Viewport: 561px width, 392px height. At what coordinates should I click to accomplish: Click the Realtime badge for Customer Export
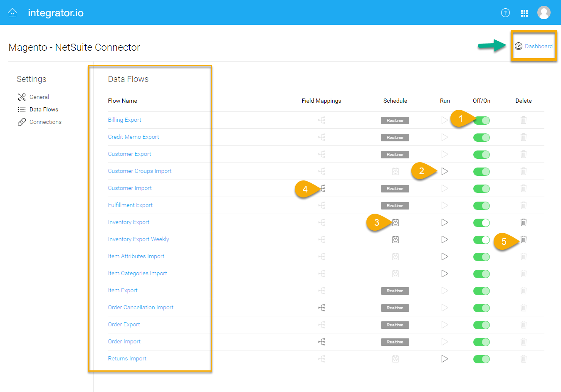(x=395, y=155)
